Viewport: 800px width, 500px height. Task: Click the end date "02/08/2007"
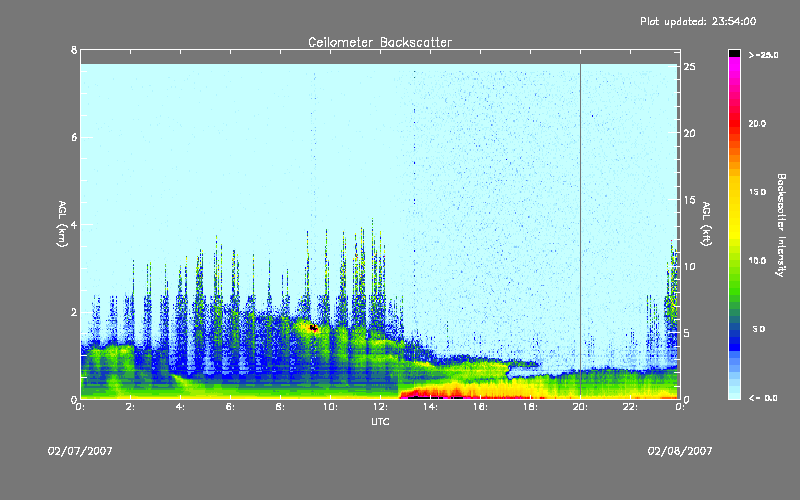pos(680,451)
